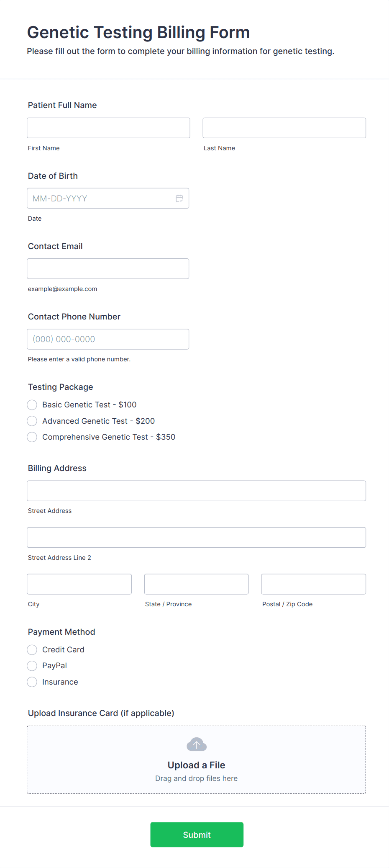This screenshot has height=868, width=389.
Task: Pick Comprehensive Genetic Test - $350
Action: pos(32,437)
